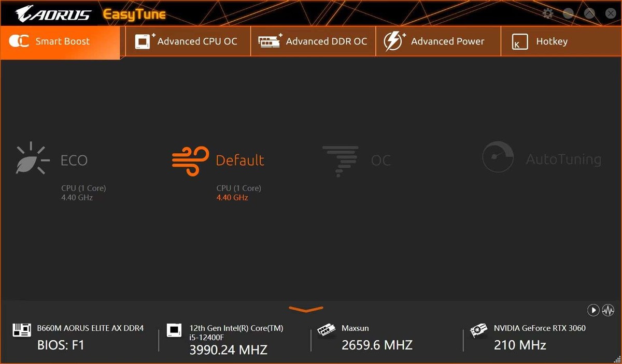Click the AORUS logo in the title bar

(54, 14)
